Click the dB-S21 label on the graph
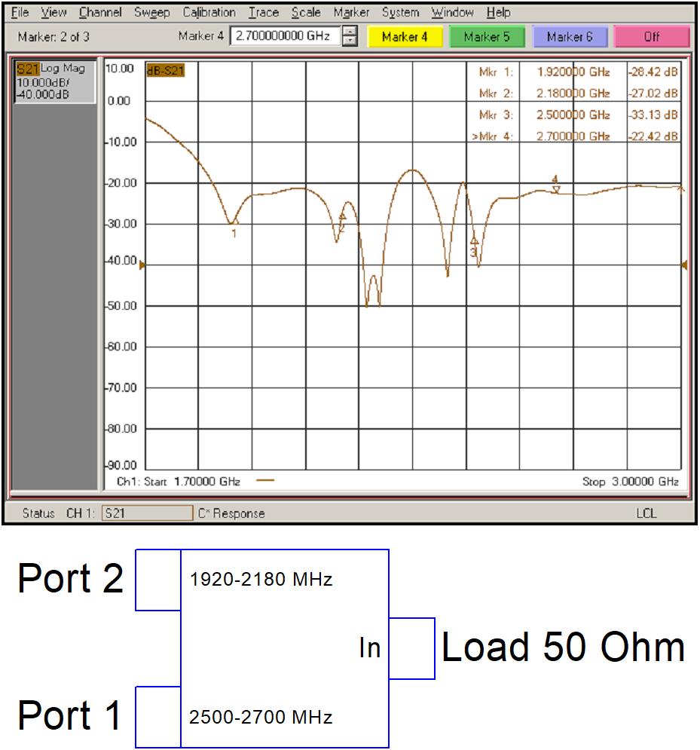Viewport: 700px width, 750px height. click(x=165, y=69)
